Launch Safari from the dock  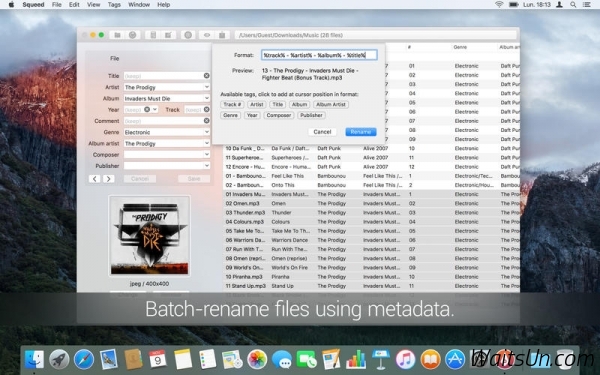point(84,360)
